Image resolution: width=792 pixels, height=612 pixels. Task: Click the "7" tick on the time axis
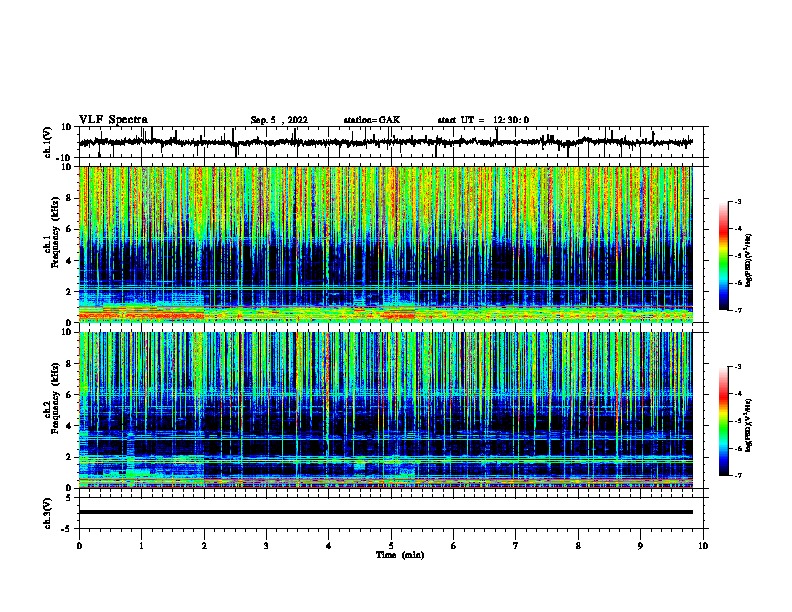516,546
